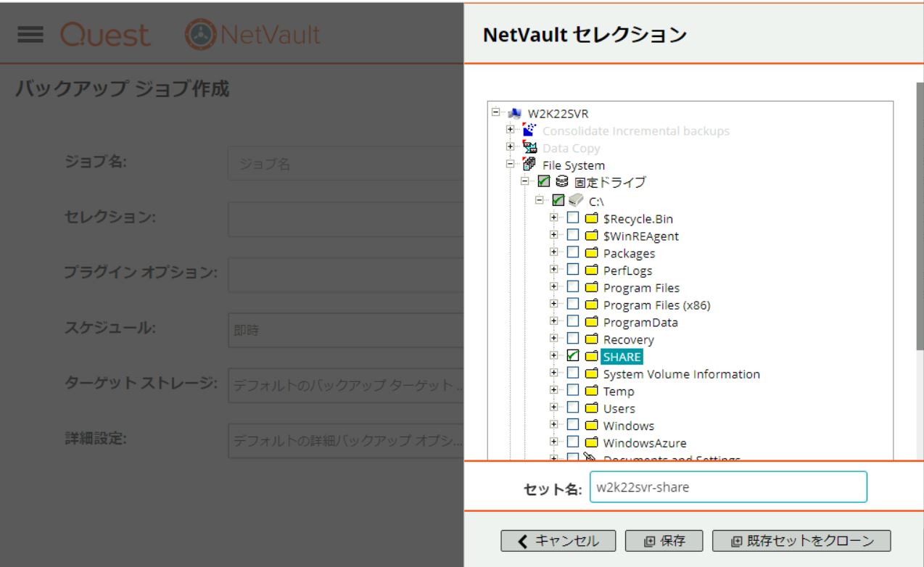Click the System Volume Information folder icon

point(591,373)
